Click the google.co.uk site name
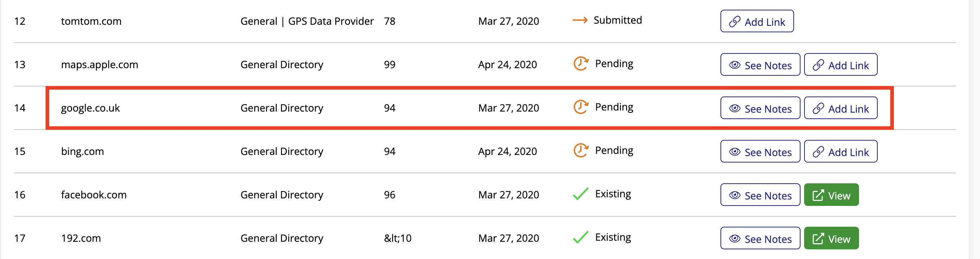 (x=90, y=108)
